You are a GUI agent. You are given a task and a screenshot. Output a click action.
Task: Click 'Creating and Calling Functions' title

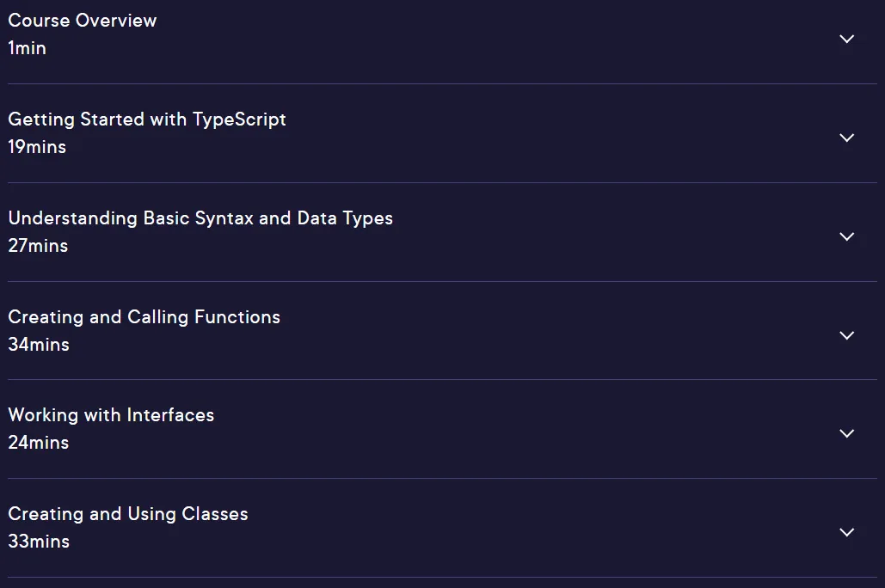(144, 317)
